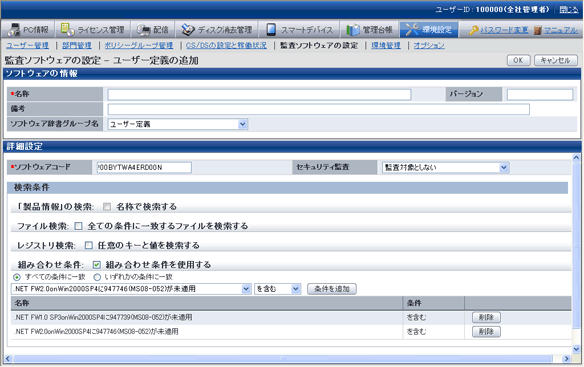Switch to ディスク消去管理 tab

[217, 29]
